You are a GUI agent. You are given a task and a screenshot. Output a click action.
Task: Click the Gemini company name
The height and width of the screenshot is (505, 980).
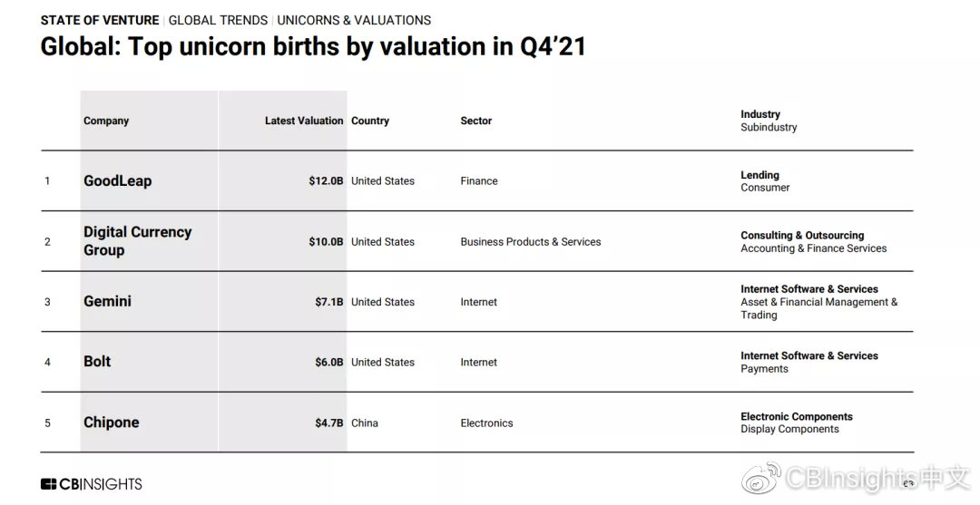[107, 301]
